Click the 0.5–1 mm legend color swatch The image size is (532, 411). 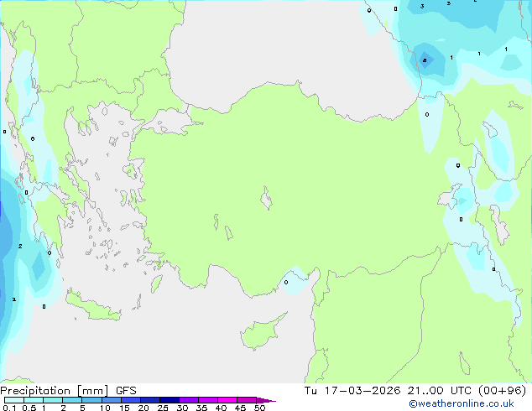[x=34, y=400]
